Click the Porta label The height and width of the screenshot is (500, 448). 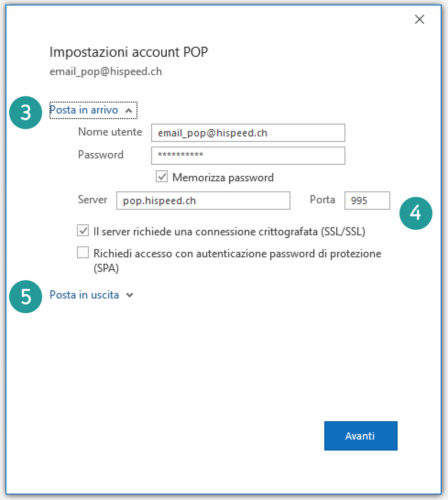pyautogui.click(x=322, y=200)
